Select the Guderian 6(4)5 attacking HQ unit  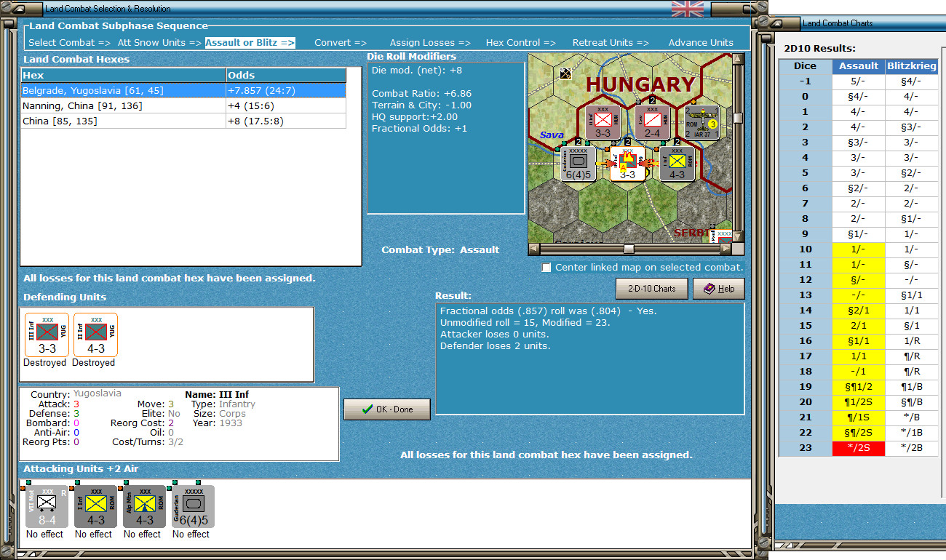coord(194,507)
